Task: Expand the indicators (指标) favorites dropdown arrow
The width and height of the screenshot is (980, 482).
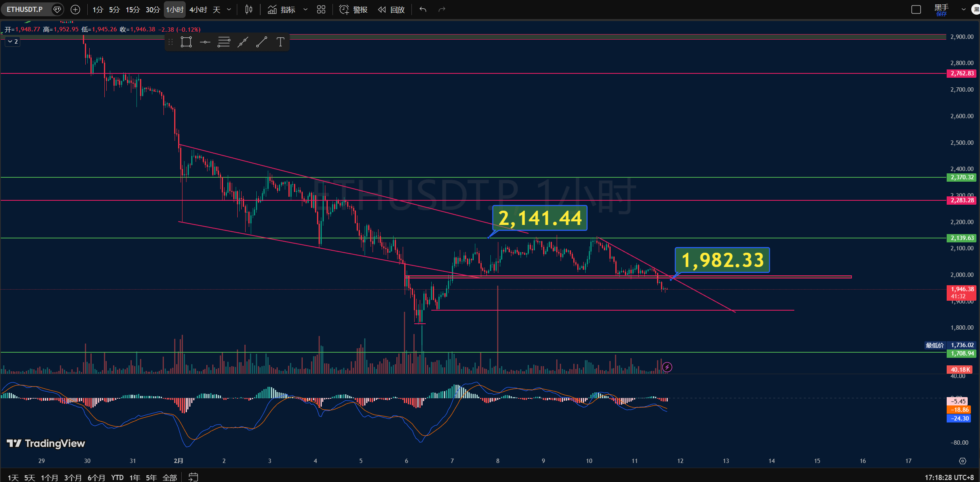Action: point(305,10)
